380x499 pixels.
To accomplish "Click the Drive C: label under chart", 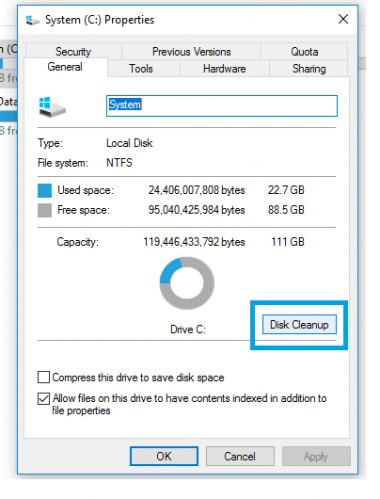I will (188, 329).
